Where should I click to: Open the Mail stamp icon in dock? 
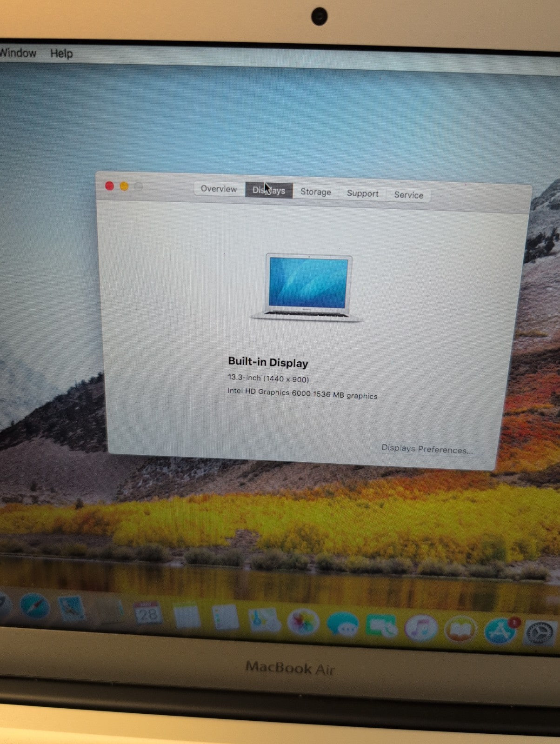point(71,608)
